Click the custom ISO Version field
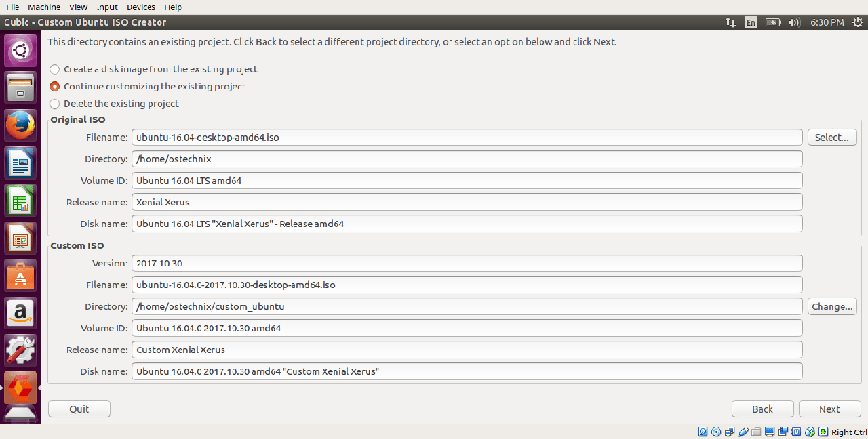Image resolution: width=868 pixels, height=439 pixels. coord(467,263)
